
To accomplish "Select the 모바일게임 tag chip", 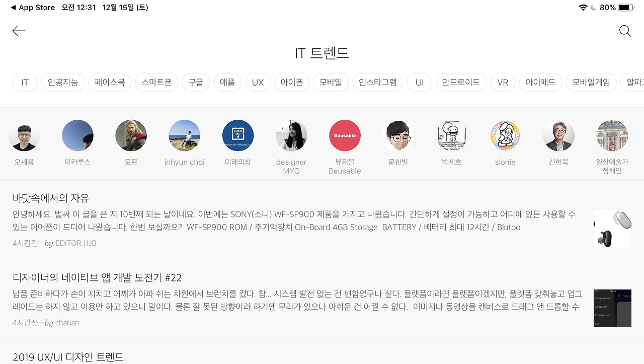I will [591, 83].
